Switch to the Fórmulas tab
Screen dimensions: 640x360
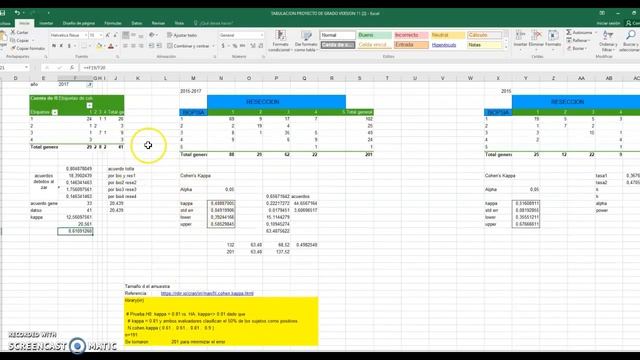point(113,24)
